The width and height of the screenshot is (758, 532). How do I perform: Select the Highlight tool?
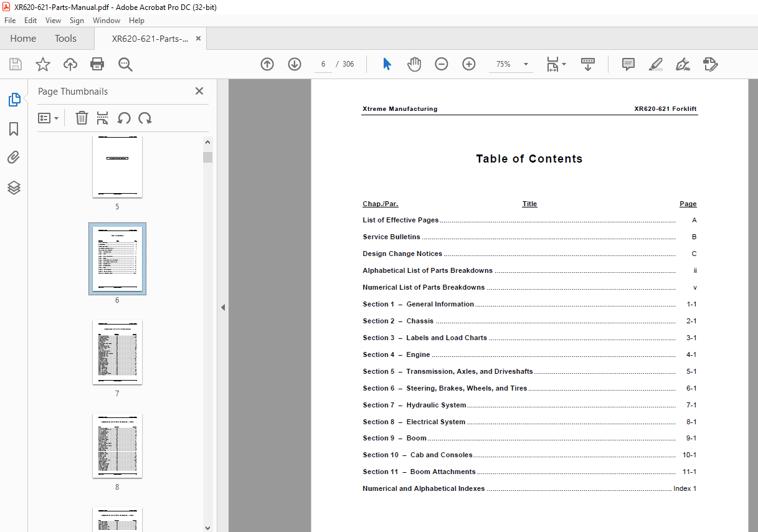click(x=655, y=64)
